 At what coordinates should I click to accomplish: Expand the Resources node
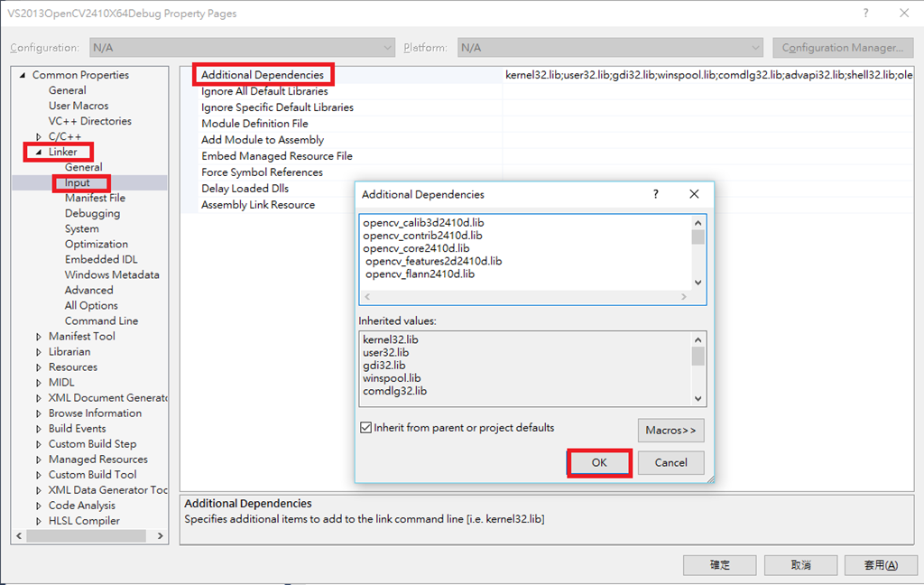(39, 367)
